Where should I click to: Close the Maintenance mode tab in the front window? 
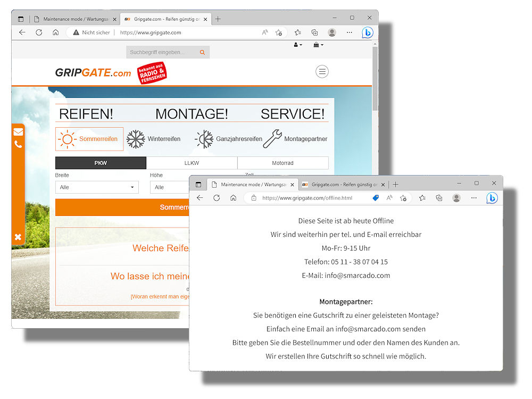pos(292,185)
